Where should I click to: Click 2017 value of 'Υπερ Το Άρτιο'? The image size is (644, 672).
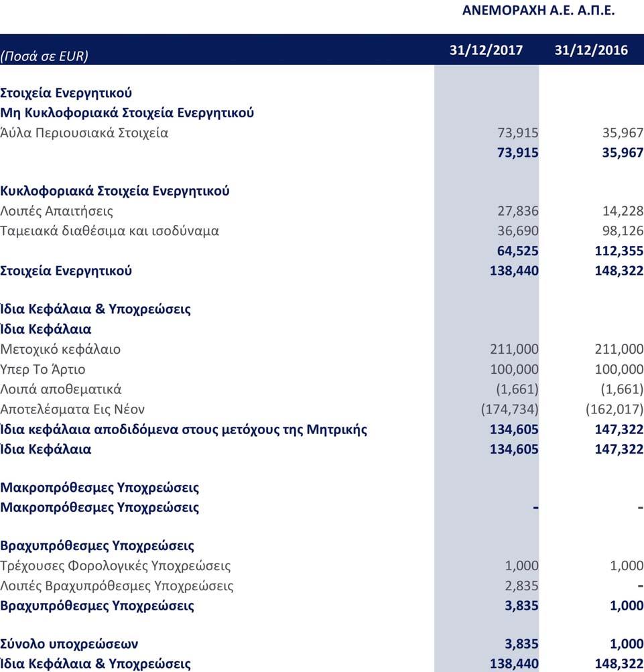[514, 369]
